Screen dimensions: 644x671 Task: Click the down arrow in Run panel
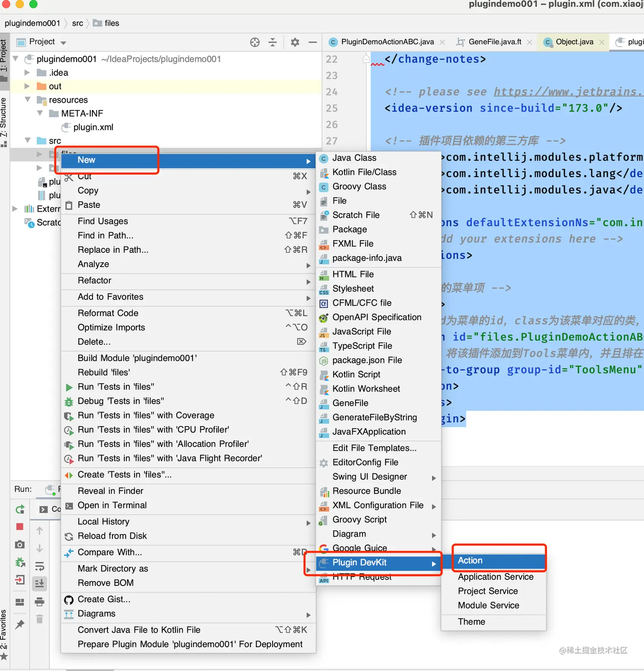click(40, 548)
